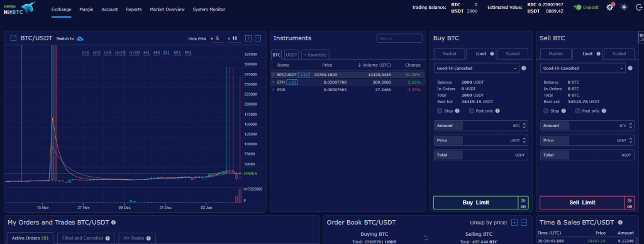Screen dimensions: 644x244
Task: Adjust Buy Amount stepper arrows
Action: tap(525, 126)
